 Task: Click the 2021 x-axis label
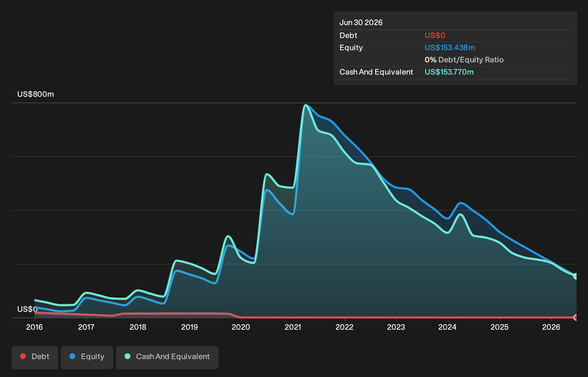click(293, 327)
